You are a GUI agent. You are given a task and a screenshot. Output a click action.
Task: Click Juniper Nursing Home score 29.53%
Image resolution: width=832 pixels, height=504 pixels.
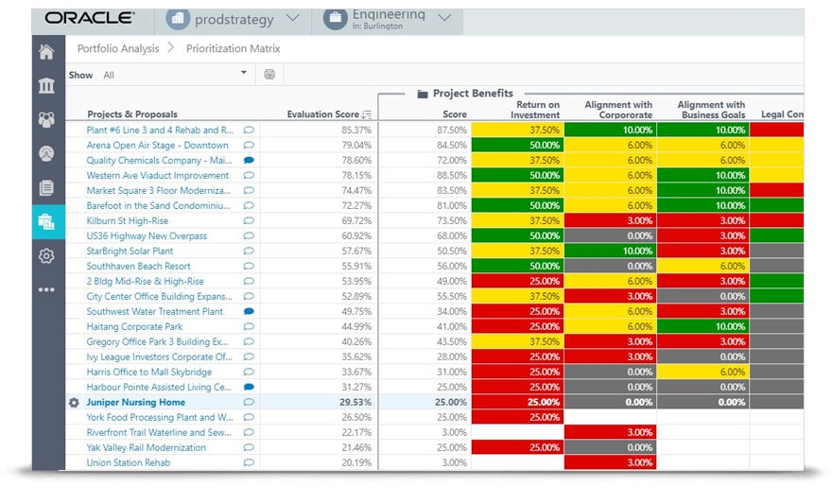[355, 403]
